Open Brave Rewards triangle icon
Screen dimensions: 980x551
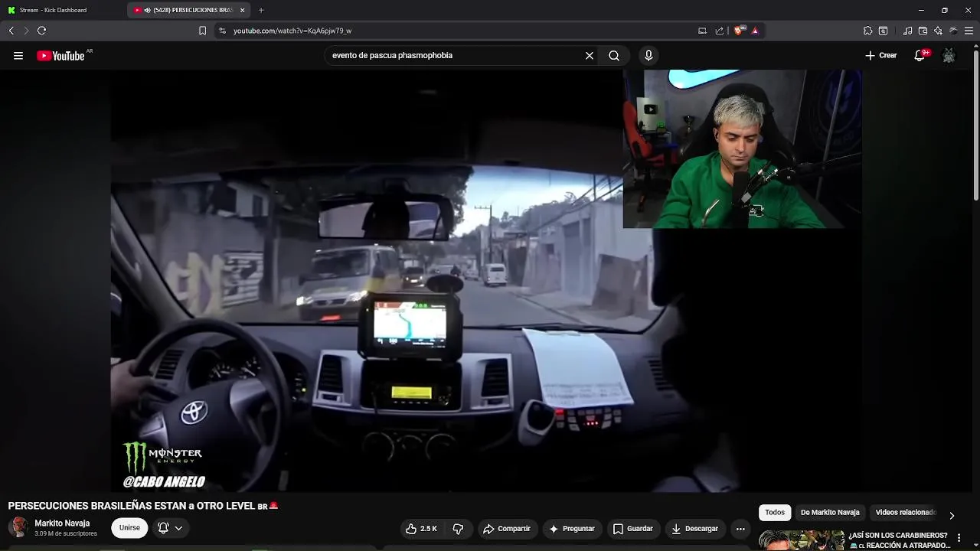click(755, 31)
